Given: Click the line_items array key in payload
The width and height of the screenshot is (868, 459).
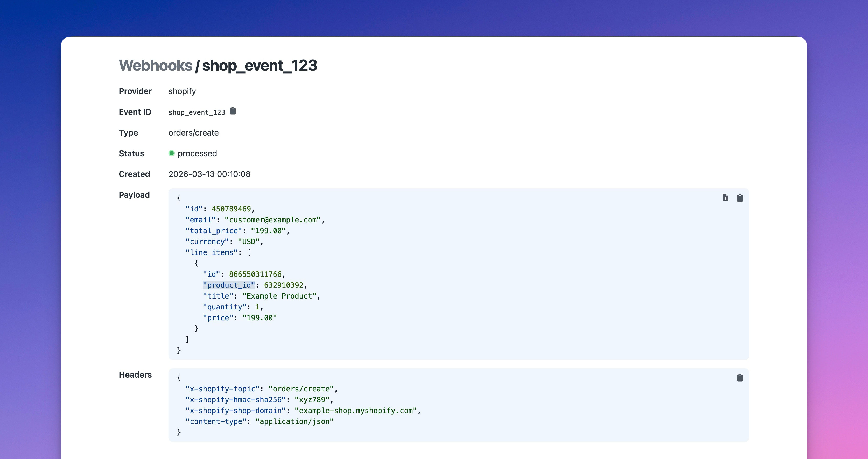Looking at the screenshot, I should [212, 252].
